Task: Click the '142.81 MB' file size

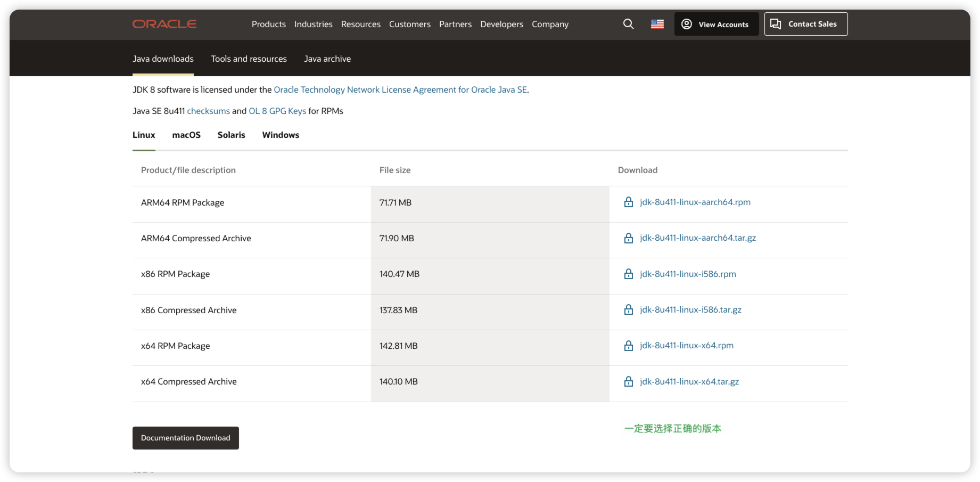Action: click(x=399, y=346)
